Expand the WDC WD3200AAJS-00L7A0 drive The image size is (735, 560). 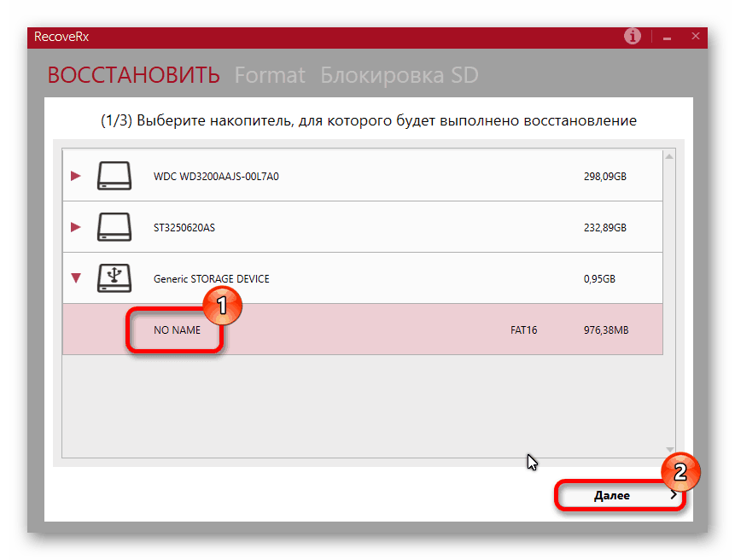click(75, 176)
